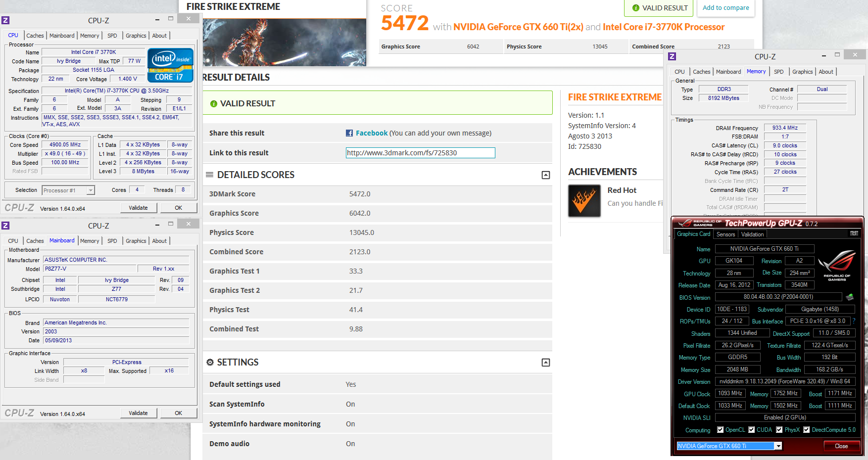Image resolution: width=868 pixels, height=460 pixels.
Task: Click the GPU-Z BIOS save chip icon
Action: tap(850, 297)
